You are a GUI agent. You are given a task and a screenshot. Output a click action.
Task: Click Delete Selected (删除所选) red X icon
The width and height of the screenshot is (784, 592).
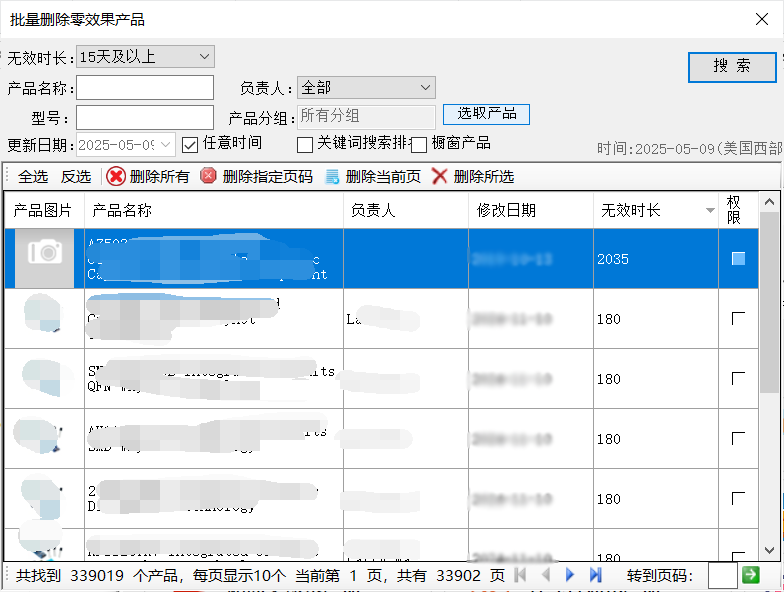[x=439, y=177]
